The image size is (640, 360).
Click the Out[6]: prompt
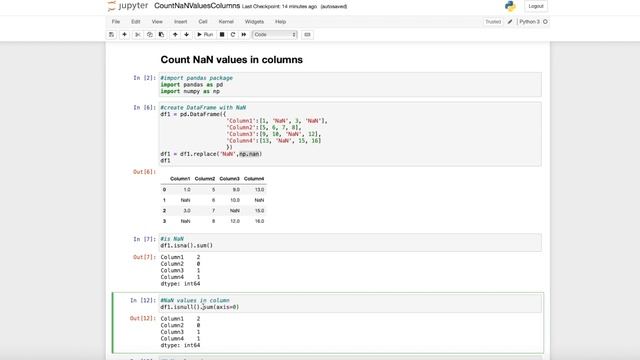144,172
